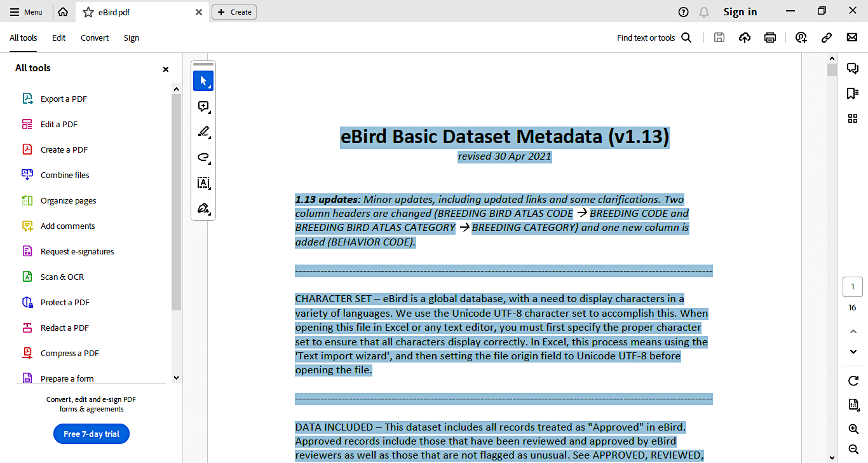Zoom in on the document
868x463 pixels.
[x=853, y=429]
